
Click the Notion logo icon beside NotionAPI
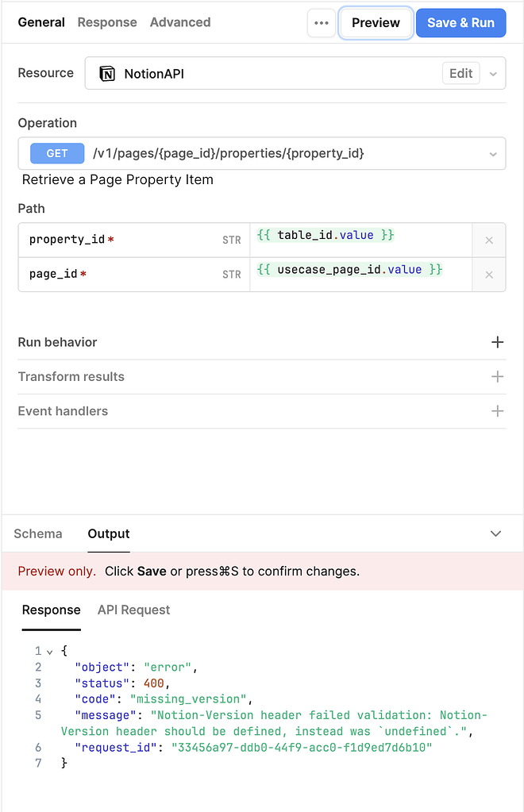click(x=110, y=72)
